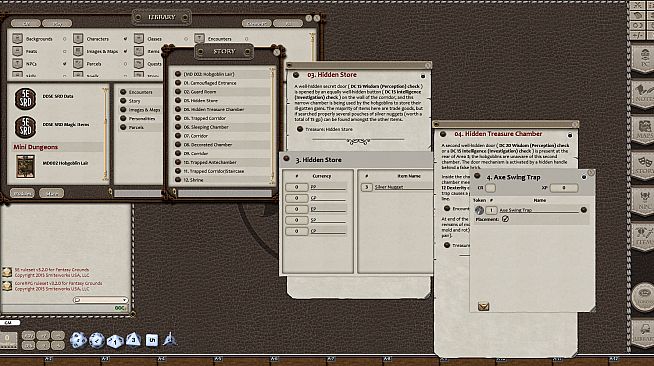Toggle the lock icon on 03. Hidden Store
This screenshot has width=654, height=366.
point(423,76)
